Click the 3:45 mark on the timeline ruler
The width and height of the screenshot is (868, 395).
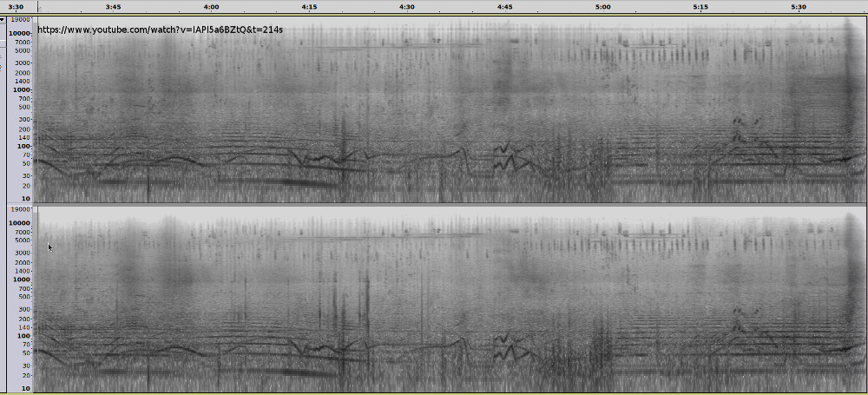pyautogui.click(x=113, y=7)
